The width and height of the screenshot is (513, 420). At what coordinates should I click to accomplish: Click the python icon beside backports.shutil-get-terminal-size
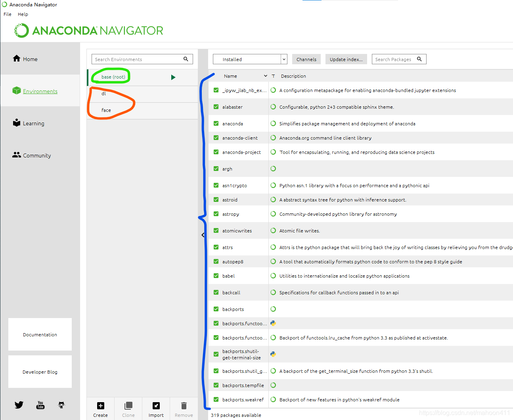273,354
